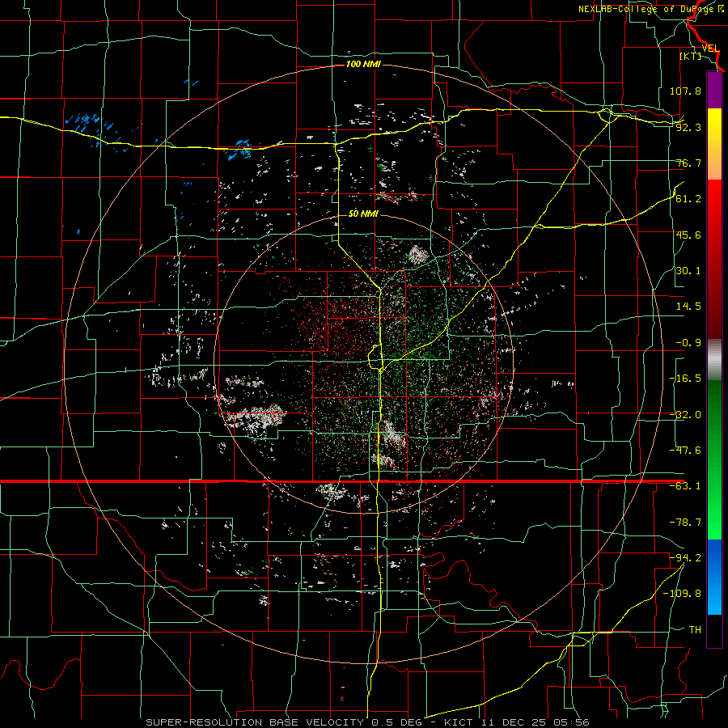Click the gray zero-velocity segment of color bar
This screenshot has width=728, height=728.
click(x=714, y=360)
